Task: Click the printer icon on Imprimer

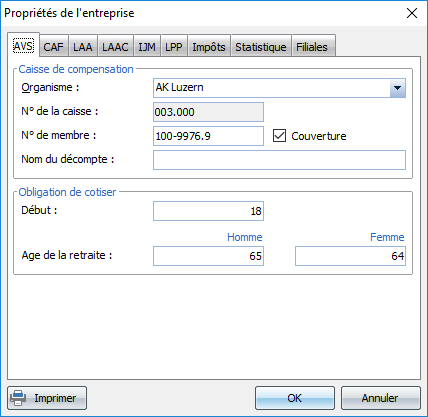Action: point(18,398)
